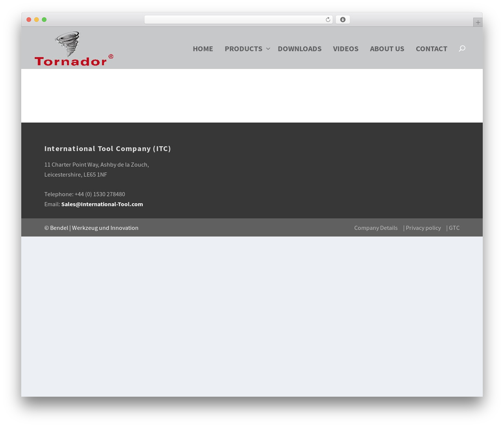The height and width of the screenshot is (427, 504).
Task: Click the red close window button
Action: [29, 20]
